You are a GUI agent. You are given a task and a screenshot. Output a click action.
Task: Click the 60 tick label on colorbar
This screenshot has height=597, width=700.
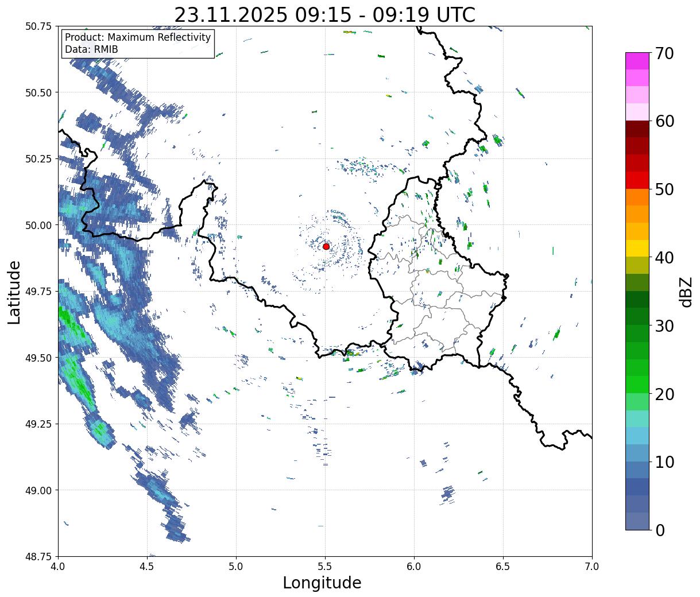(664, 121)
